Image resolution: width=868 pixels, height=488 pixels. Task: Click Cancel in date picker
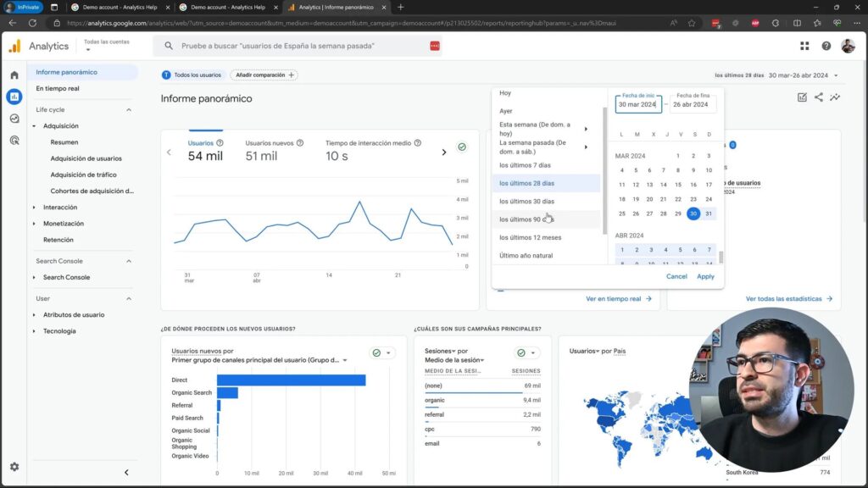pyautogui.click(x=676, y=277)
